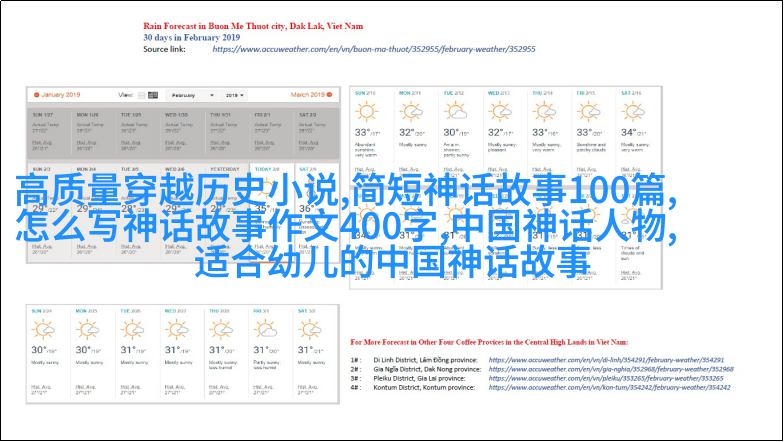Screen dimensions: 784x442
Task: Open the Gia Nghia district forecast link
Action: click(611, 369)
